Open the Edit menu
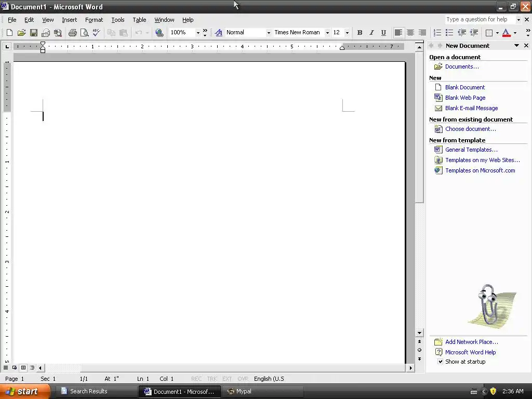 [29, 20]
